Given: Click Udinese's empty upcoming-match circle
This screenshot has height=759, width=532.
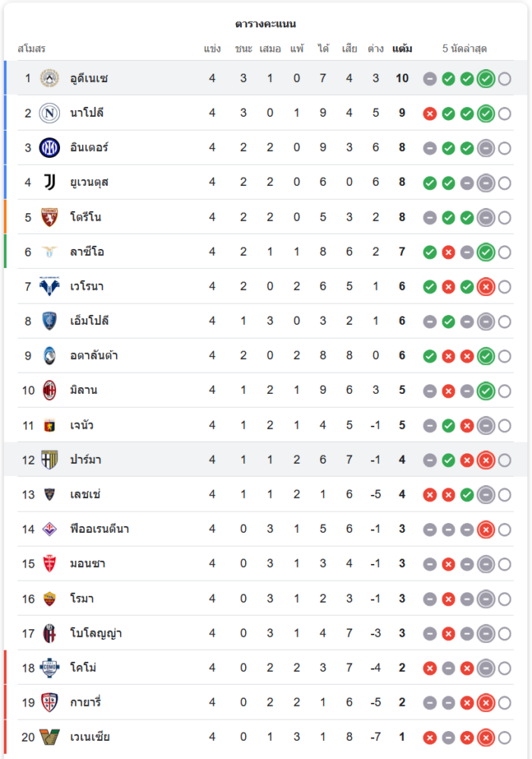Looking at the screenshot, I should [x=505, y=79].
